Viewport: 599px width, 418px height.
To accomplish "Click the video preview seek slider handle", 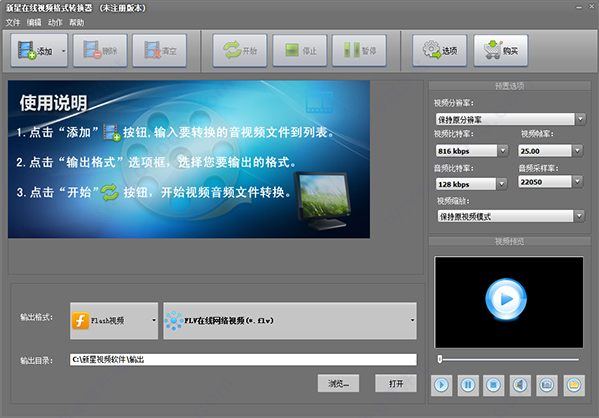I will tap(440, 359).
